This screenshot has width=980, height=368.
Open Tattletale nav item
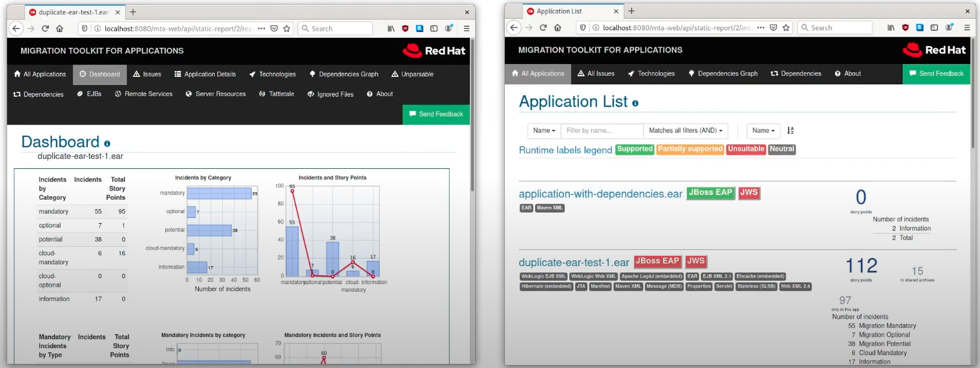click(x=276, y=94)
